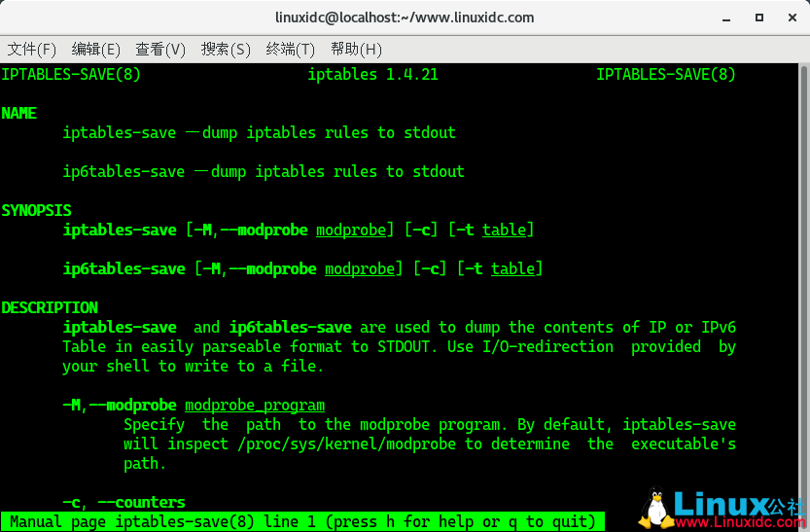Click the header text 'iptables 1.4.21'
The height and width of the screenshot is (532, 810).
click(x=373, y=74)
